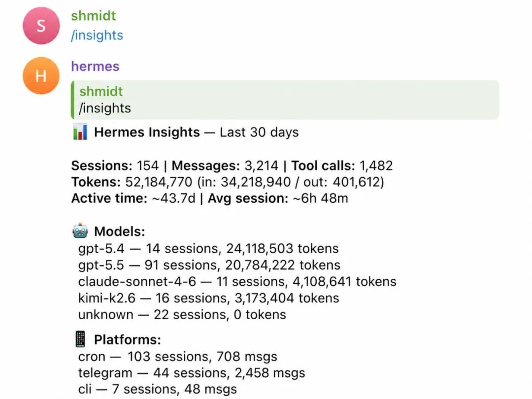Click the claude-sonnet-4-6 model entry
532x399 pixels.
(237, 282)
